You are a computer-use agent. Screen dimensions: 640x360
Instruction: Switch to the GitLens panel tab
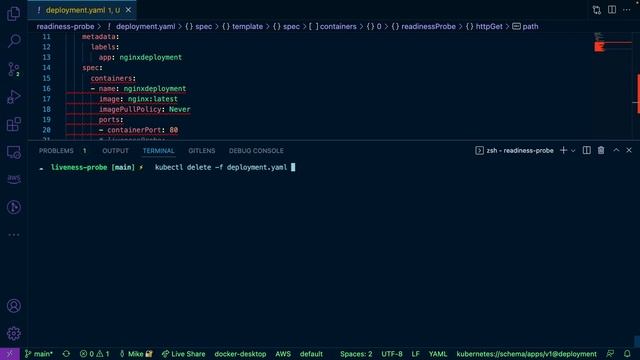click(x=202, y=151)
